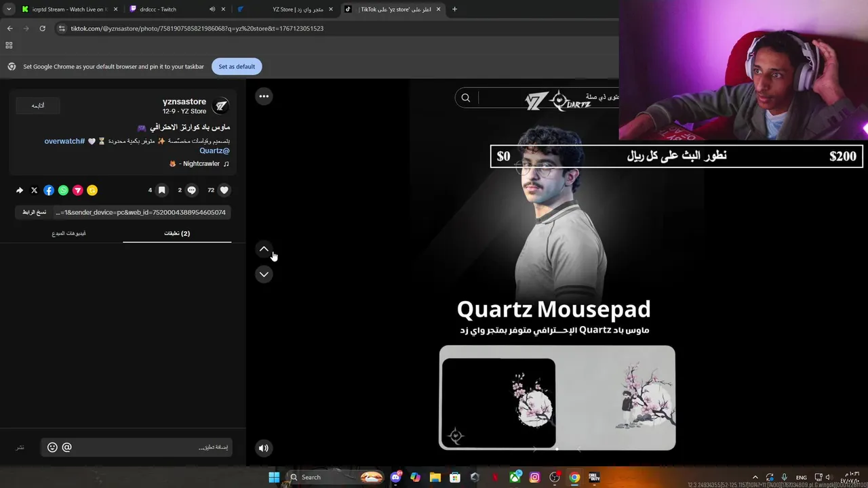Repost using the yellow repost icon
This screenshot has width=868, height=488.
tap(92, 190)
